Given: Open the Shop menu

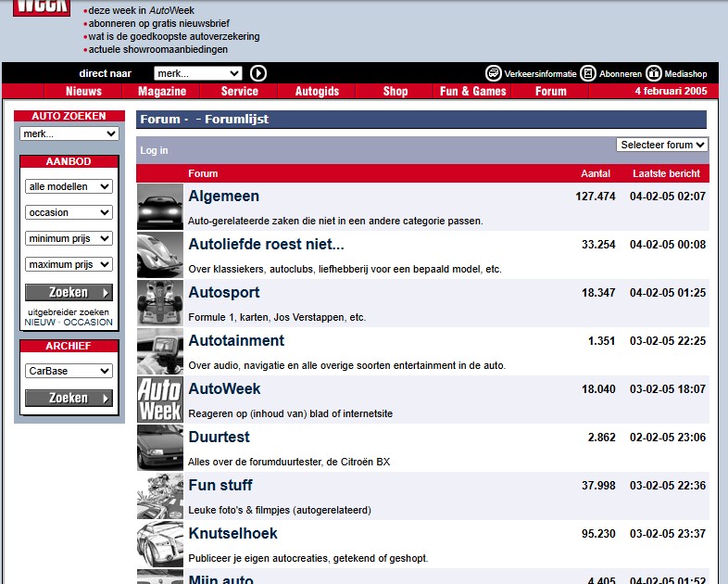Looking at the screenshot, I should [x=395, y=91].
